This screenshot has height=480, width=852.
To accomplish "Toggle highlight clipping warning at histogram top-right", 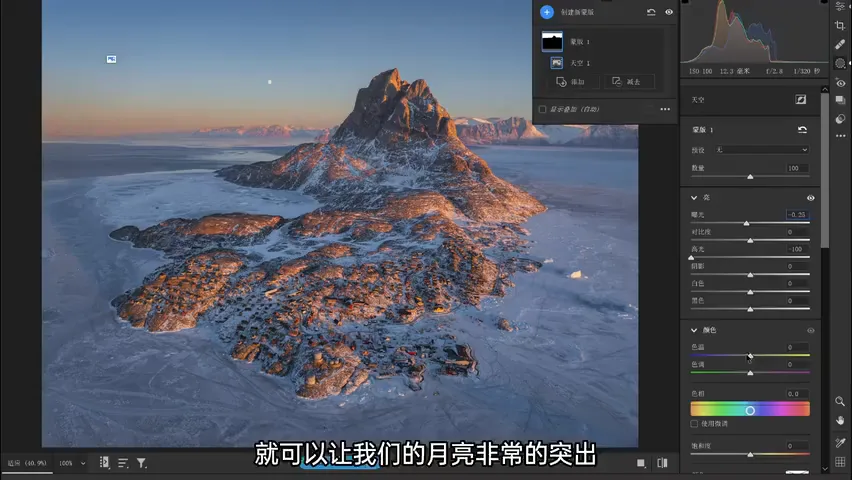I will (824, 2).
